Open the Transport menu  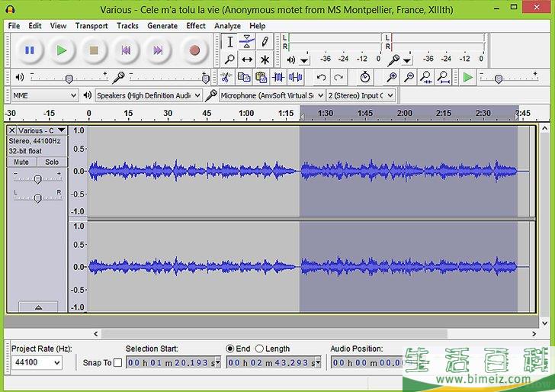(91, 26)
